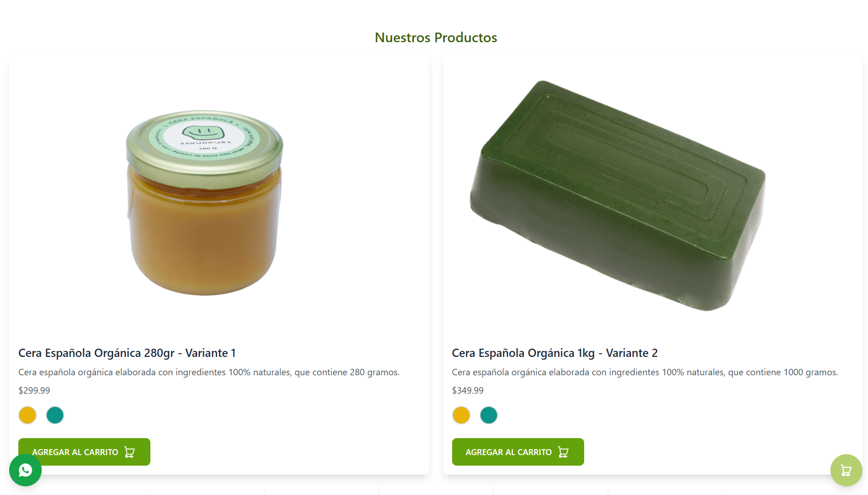Select yellow color for Variante 1

tap(28, 415)
